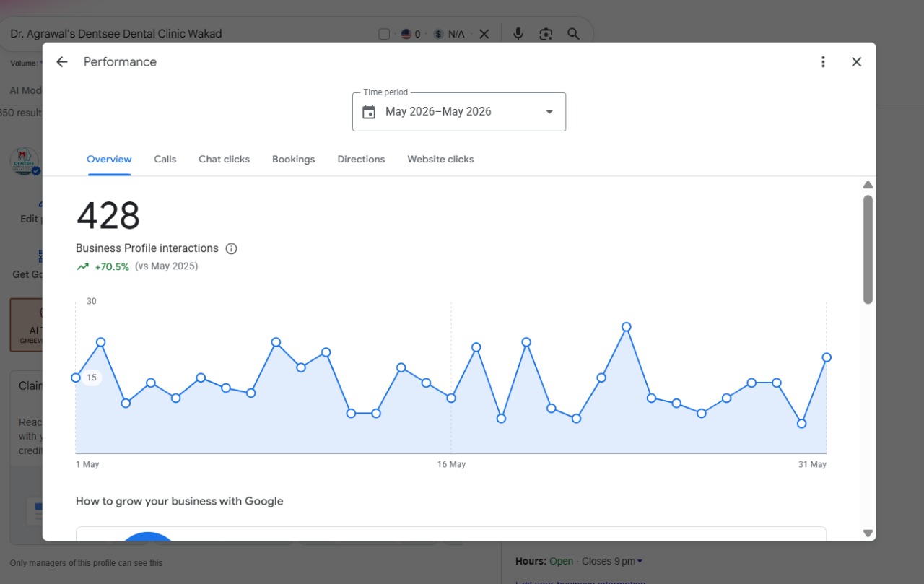The width and height of the screenshot is (924, 584).
Task: Tick the checkbox in the search bar
Action: click(x=384, y=34)
